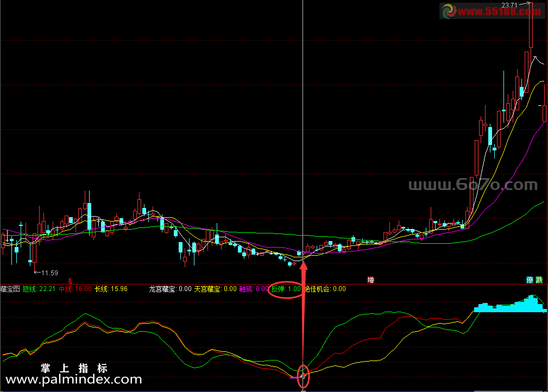Click the 触底: 0.00 indicator value

coord(254,289)
